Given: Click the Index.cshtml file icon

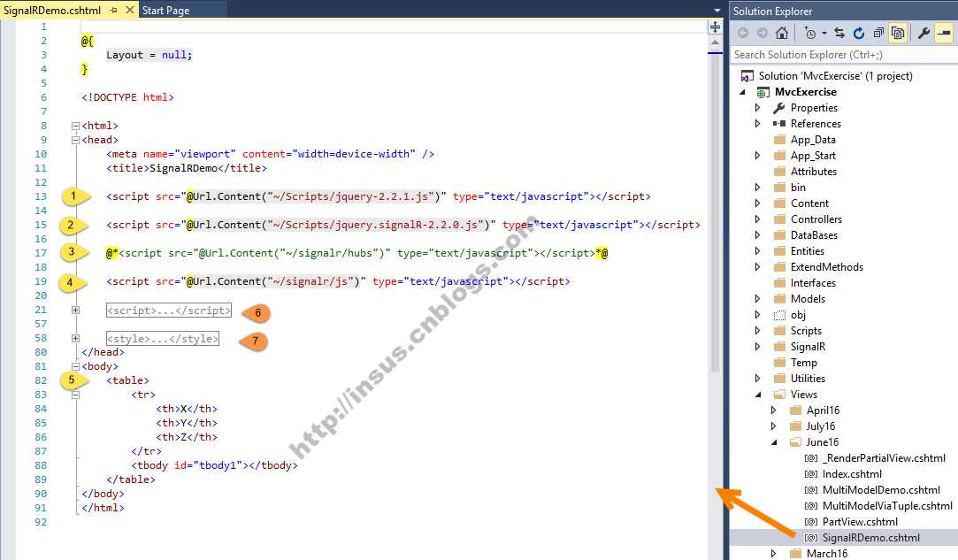Looking at the screenshot, I should pyautogui.click(x=811, y=474).
